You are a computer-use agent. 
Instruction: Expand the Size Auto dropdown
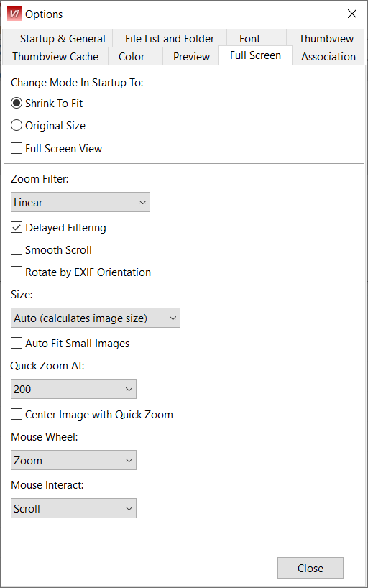pyautogui.click(x=96, y=318)
